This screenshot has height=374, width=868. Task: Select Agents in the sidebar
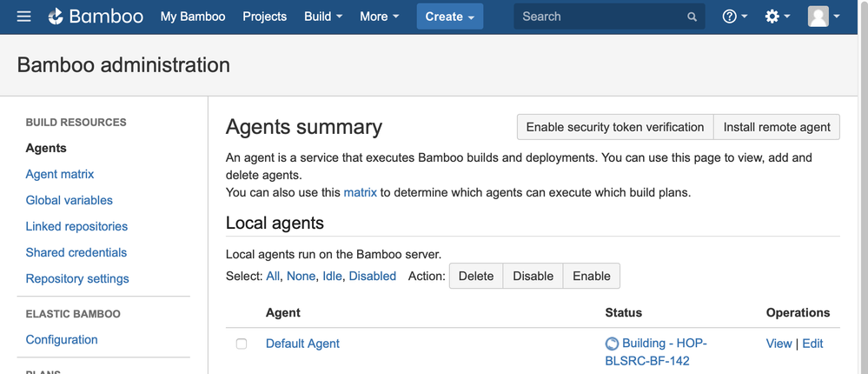click(46, 148)
